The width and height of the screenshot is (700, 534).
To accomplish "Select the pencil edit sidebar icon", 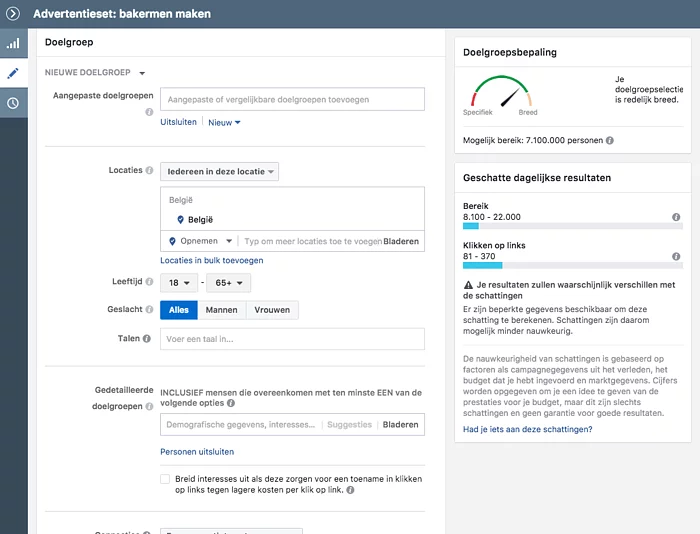I will coord(13,73).
